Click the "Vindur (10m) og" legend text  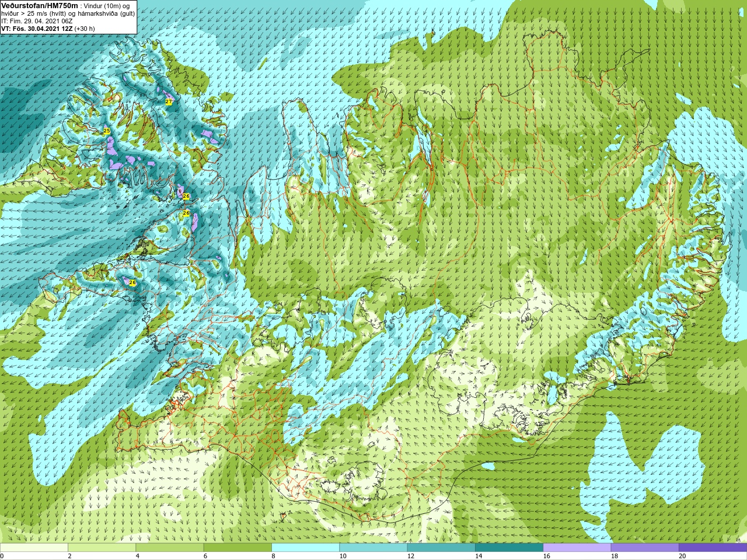pos(107,6)
